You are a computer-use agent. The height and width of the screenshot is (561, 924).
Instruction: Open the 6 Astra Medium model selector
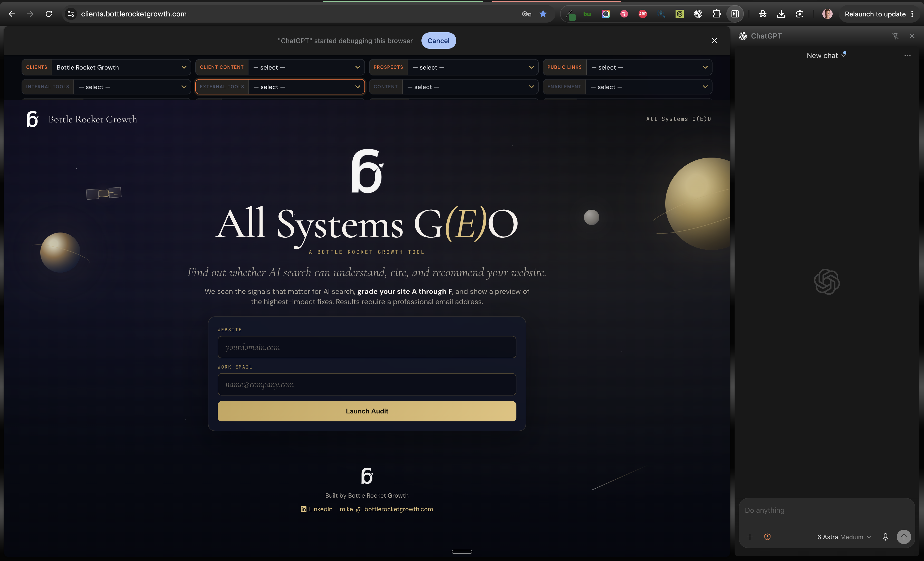(x=844, y=537)
